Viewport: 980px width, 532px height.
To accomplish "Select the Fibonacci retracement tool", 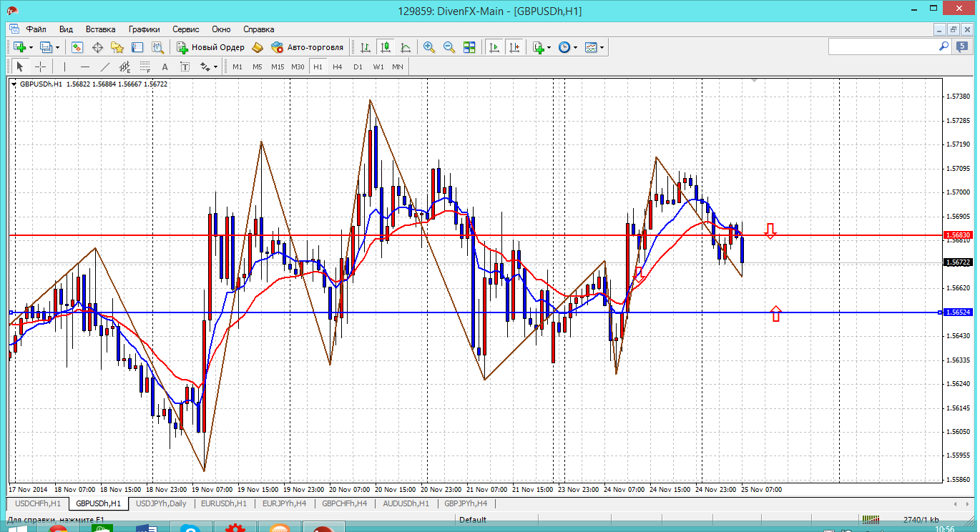I will [x=145, y=66].
